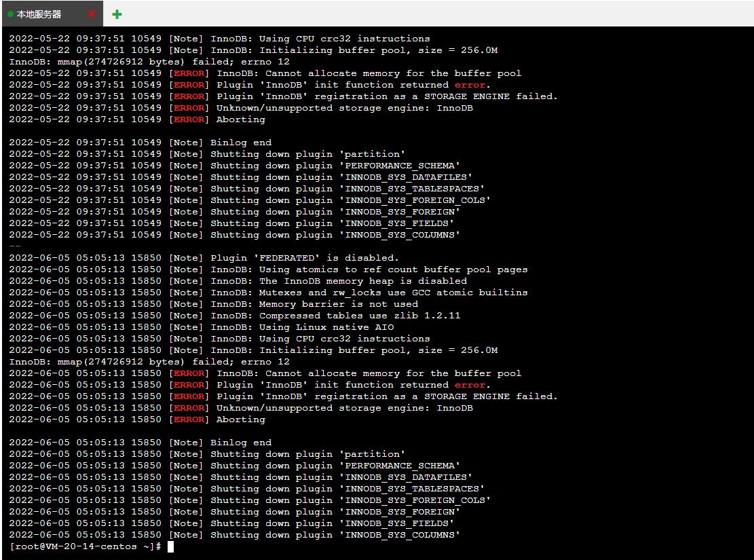The width and height of the screenshot is (754, 560).
Task: Click 2022-06-05 'init function returned error' line
Action: 250,385
